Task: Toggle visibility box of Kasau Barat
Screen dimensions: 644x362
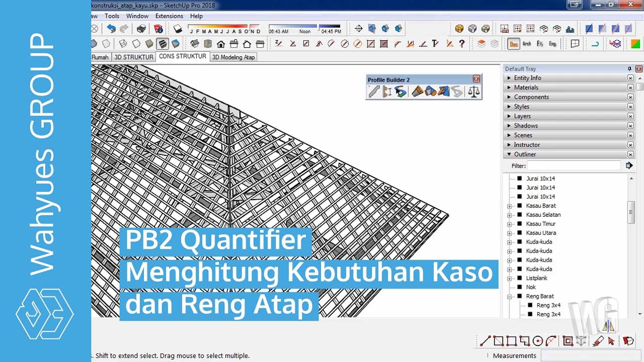Action: (x=520, y=206)
